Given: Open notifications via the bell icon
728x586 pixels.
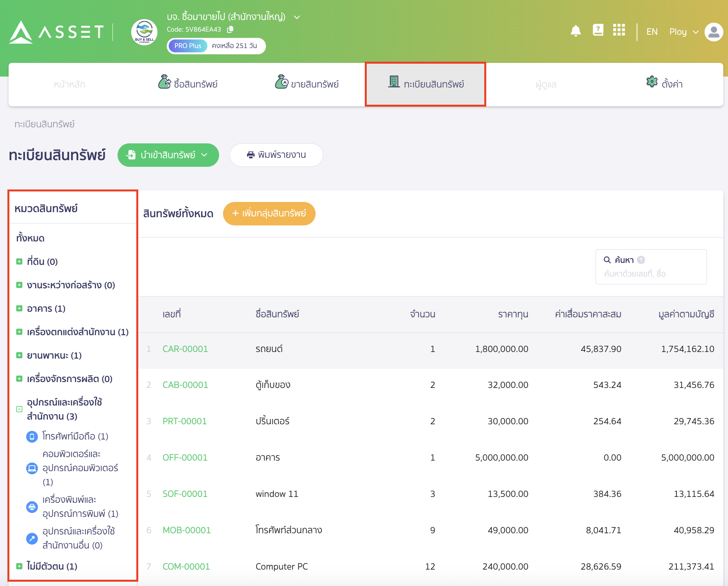Looking at the screenshot, I should [x=576, y=30].
